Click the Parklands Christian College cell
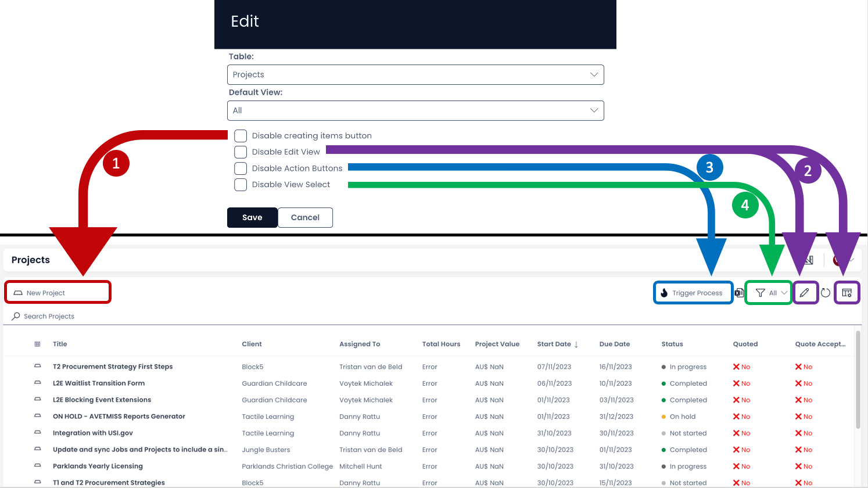 pos(288,467)
